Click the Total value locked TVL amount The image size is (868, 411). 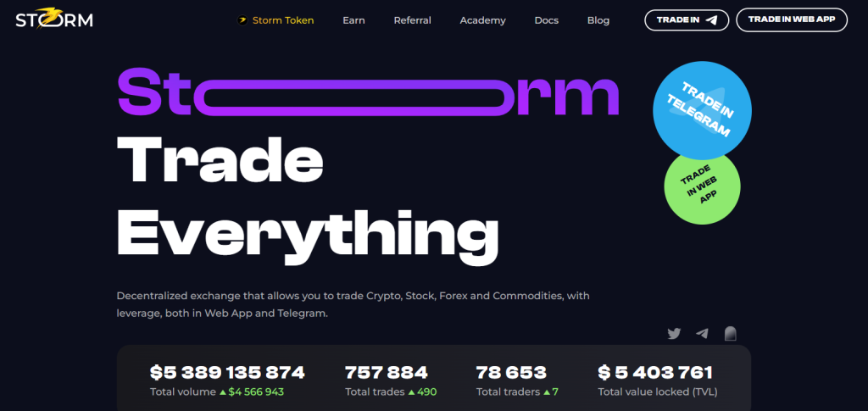click(655, 373)
